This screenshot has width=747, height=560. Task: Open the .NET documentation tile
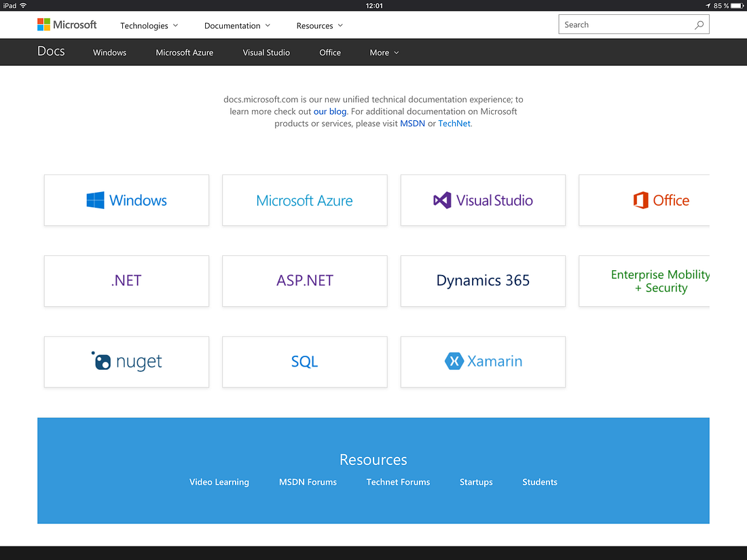pyautogui.click(x=126, y=281)
